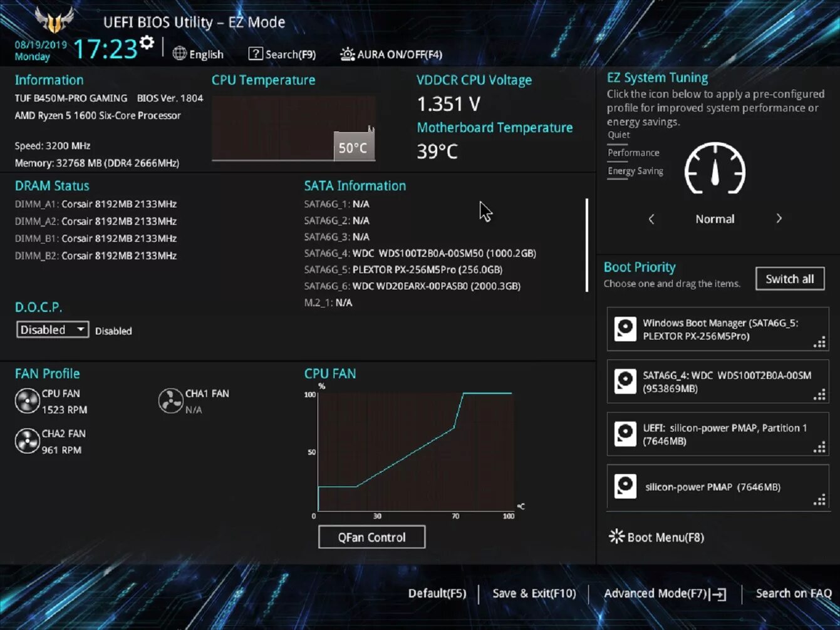Open the D.O.C.P. dropdown
Screen dimensions: 840x630
click(x=53, y=329)
